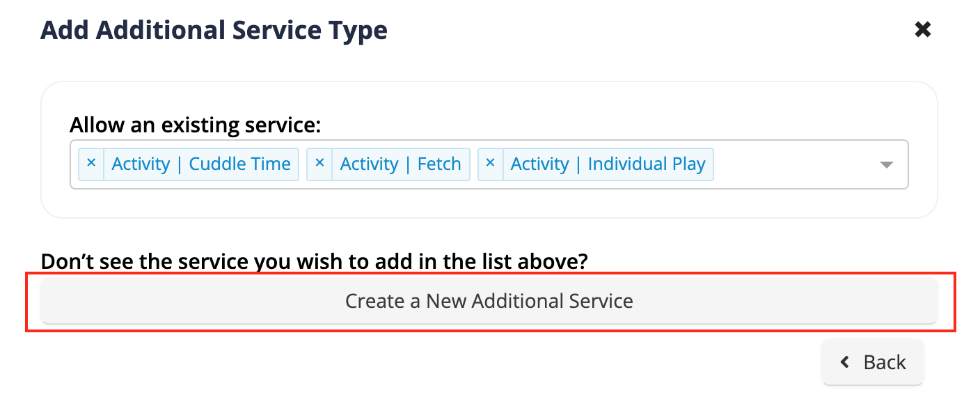Click the word 'Back' beside the chevron
This screenshot has width=980, height=411.
click(885, 362)
